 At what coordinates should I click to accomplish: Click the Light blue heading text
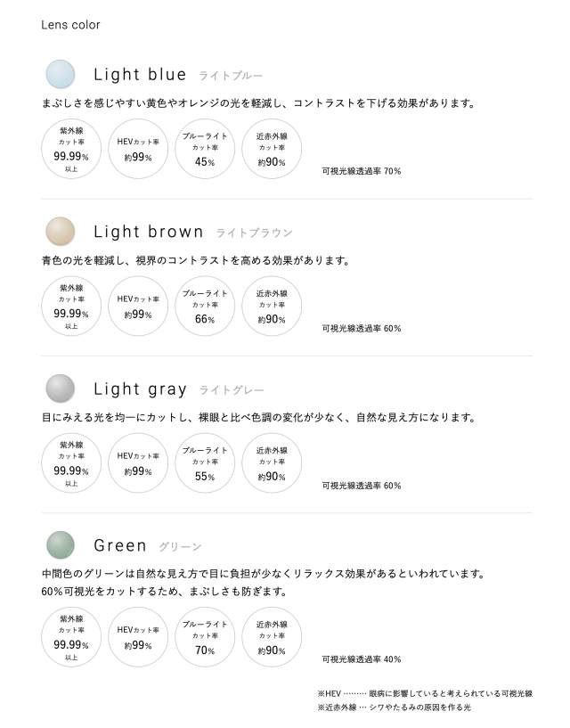point(140,74)
